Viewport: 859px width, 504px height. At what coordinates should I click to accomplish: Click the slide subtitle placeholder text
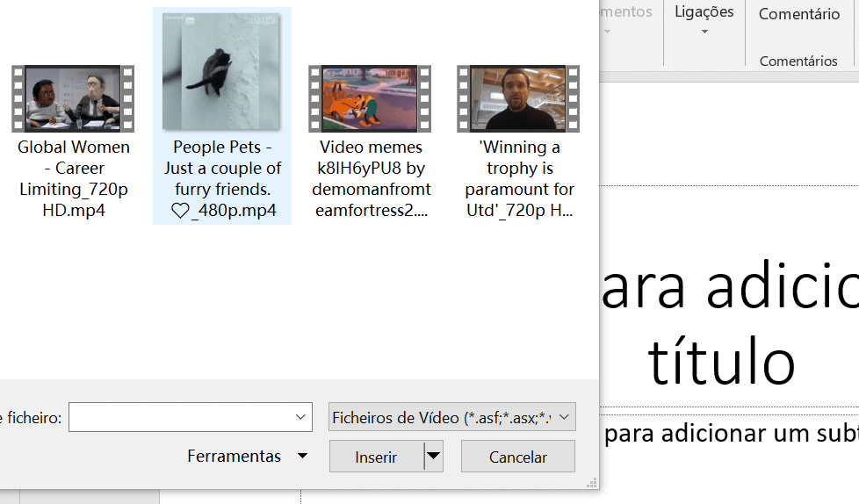click(x=731, y=433)
